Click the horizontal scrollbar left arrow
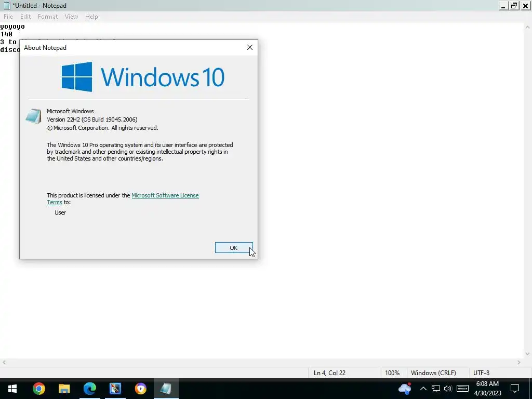Viewport: 532px width, 399px height. point(4,362)
